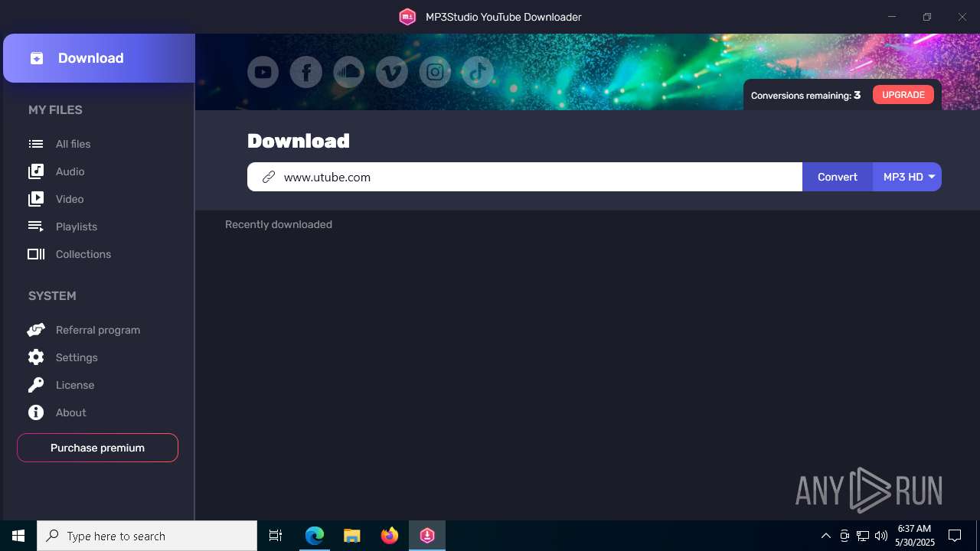Open the About page

70,412
